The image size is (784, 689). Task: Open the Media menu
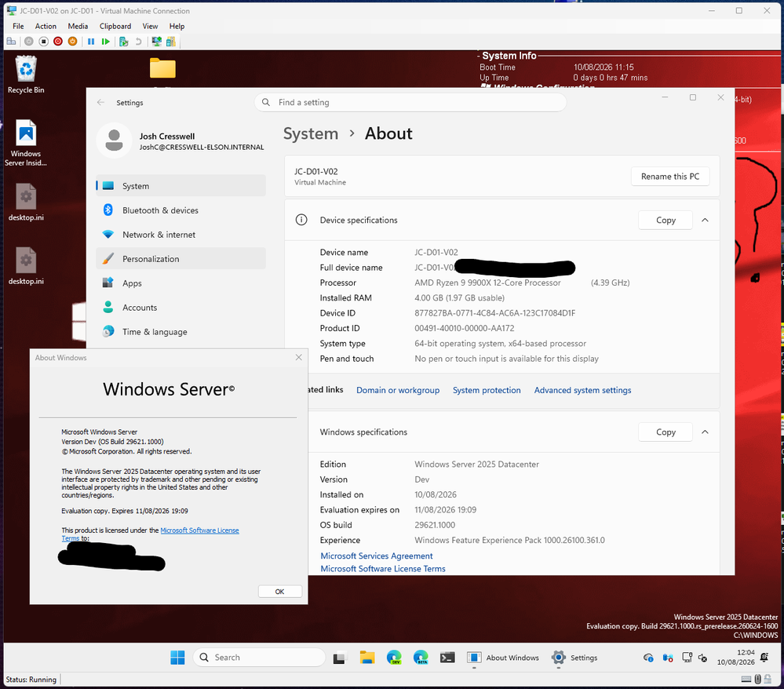tap(78, 26)
